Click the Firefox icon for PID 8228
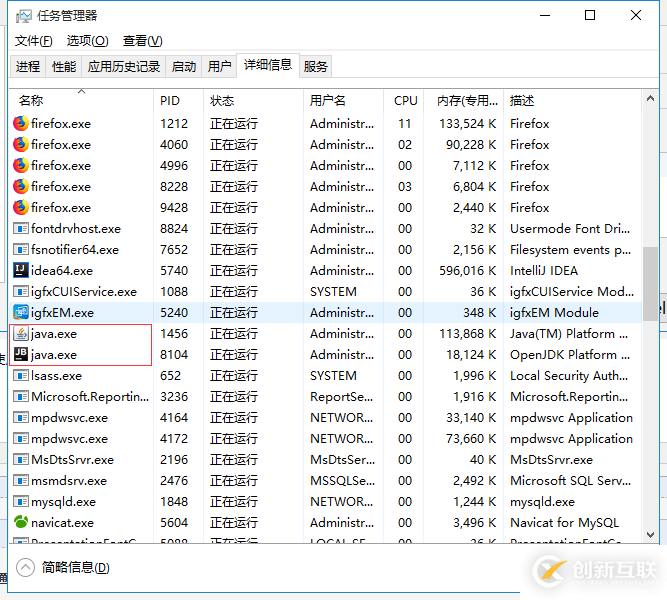The height and width of the screenshot is (600, 667). coord(20,186)
